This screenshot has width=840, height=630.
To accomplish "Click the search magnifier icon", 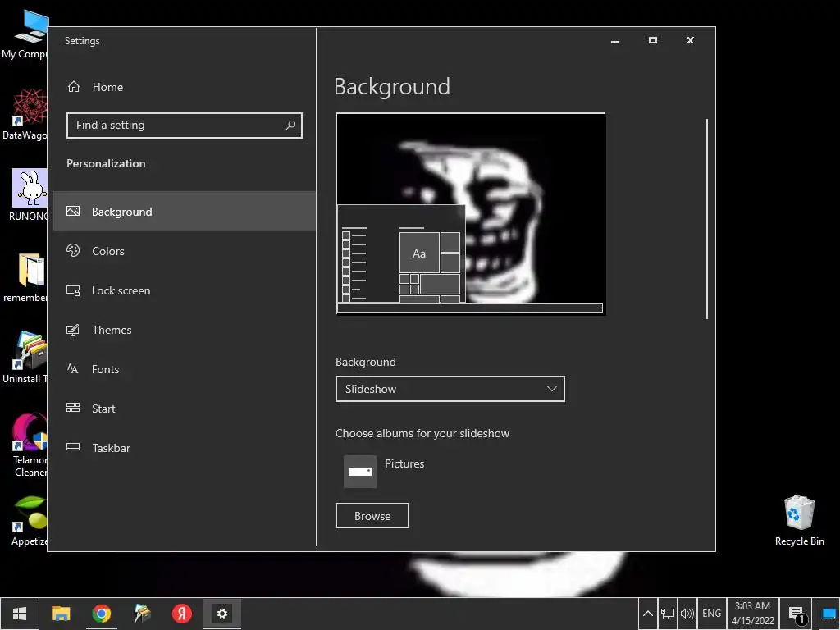I will pyautogui.click(x=290, y=126).
